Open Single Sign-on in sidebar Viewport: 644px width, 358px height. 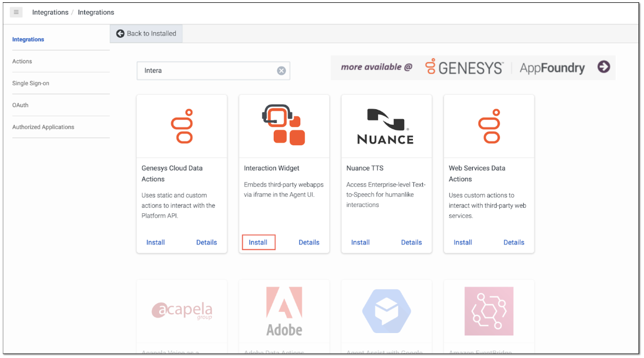(31, 83)
